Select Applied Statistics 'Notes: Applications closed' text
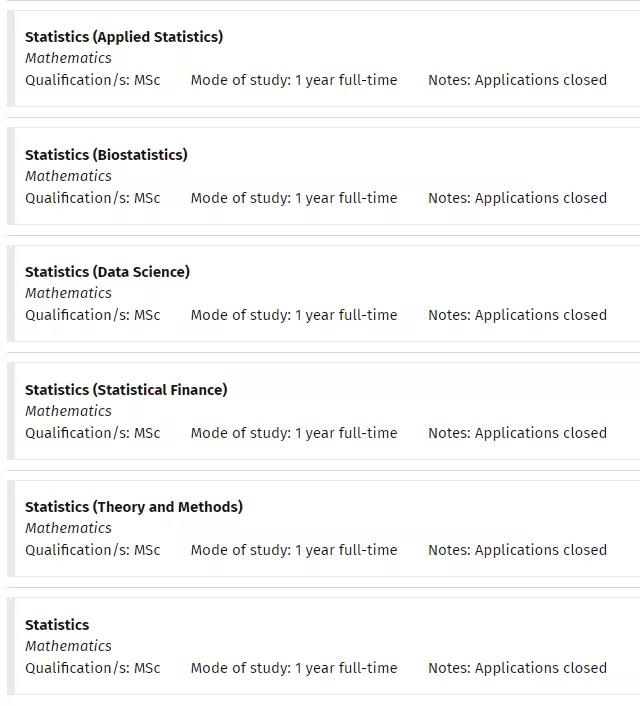 click(x=517, y=80)
